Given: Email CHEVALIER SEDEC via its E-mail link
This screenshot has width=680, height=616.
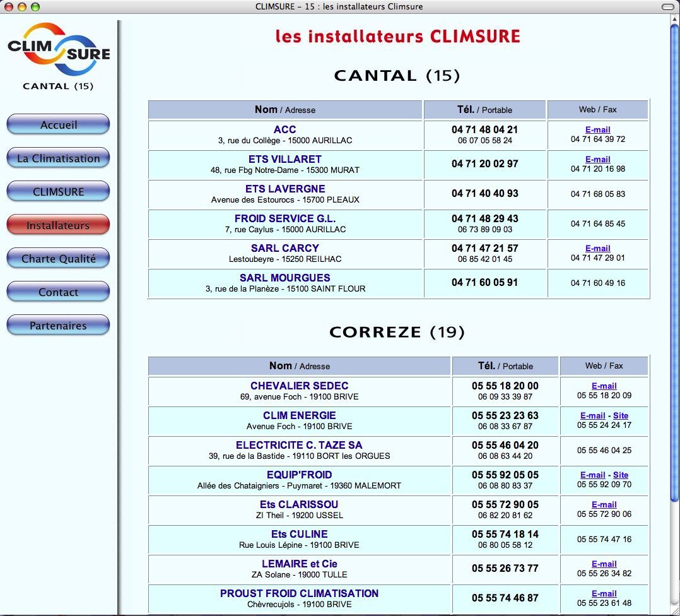Looking at the screenshot, I should (x=604, y=386).
